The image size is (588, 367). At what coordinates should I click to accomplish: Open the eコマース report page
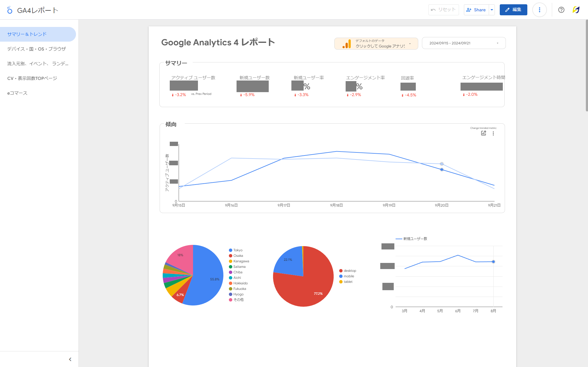coord(17,93)
